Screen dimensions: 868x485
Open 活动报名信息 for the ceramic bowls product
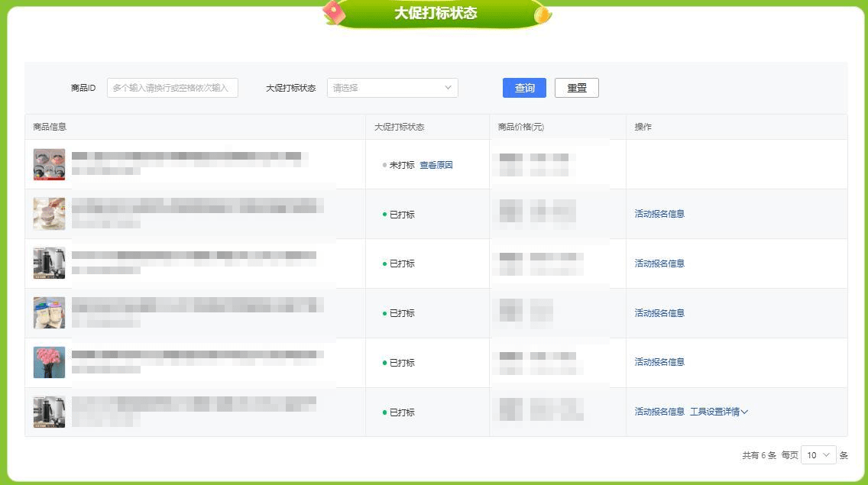pyautogui.click(x=659, y=214)
